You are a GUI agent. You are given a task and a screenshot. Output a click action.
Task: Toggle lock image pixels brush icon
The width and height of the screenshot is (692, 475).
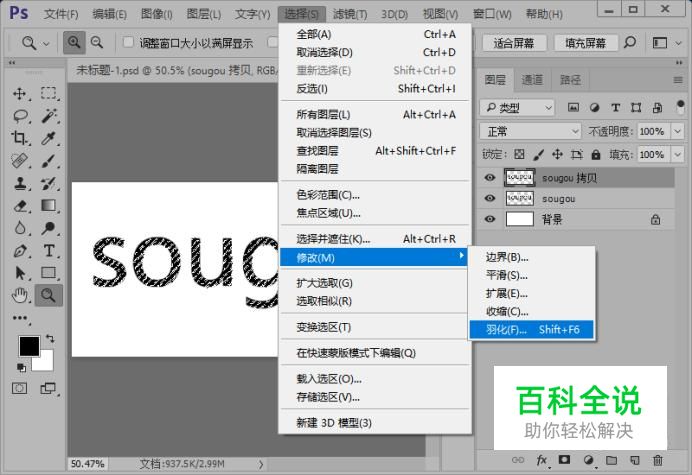point(538,154)
